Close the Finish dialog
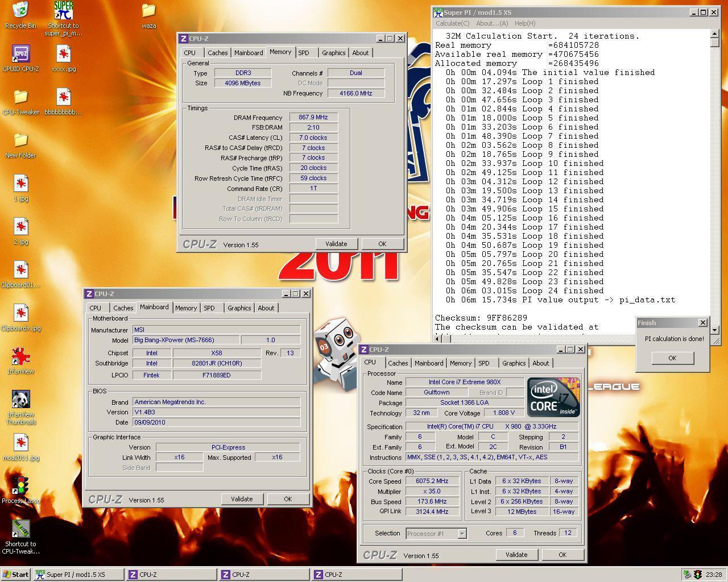Screen dimensions: 728x582 pyautogui.click(x=702, y=323)
